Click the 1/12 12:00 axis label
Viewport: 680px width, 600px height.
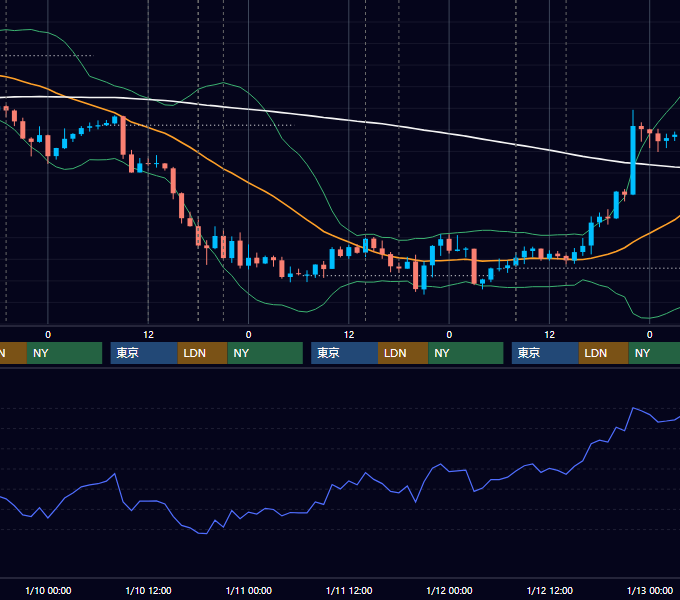(x=549, y=590)
